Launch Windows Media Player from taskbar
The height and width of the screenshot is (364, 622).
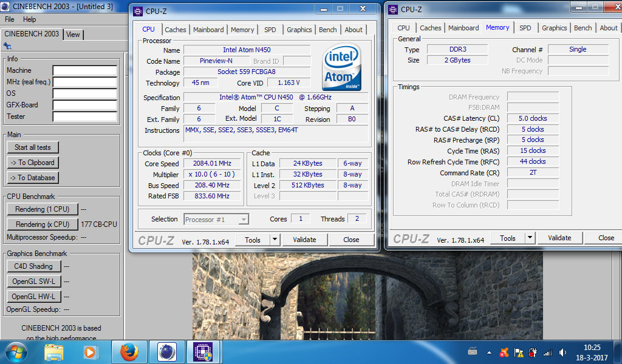(x=90, y=352)
